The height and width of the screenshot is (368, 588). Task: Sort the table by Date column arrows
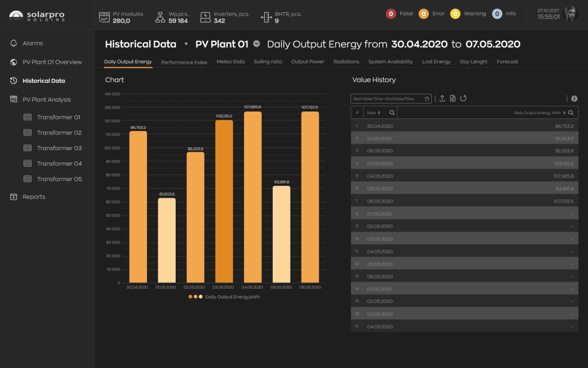coord(379,113)
